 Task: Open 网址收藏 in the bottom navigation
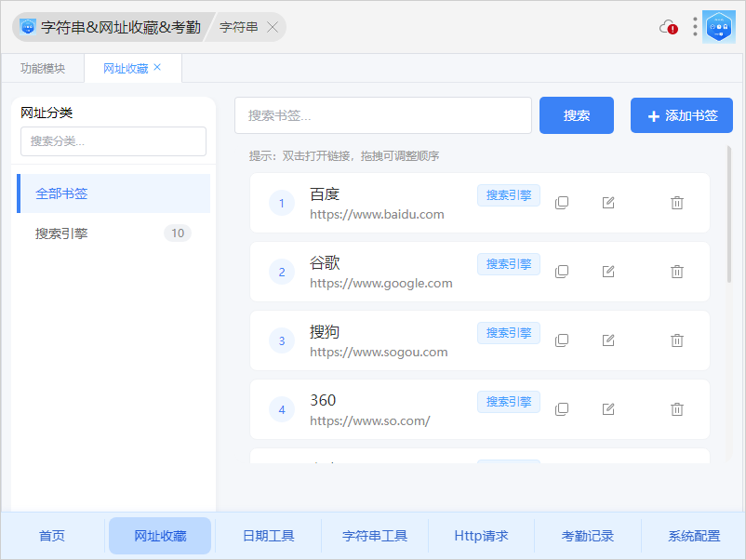160,536
